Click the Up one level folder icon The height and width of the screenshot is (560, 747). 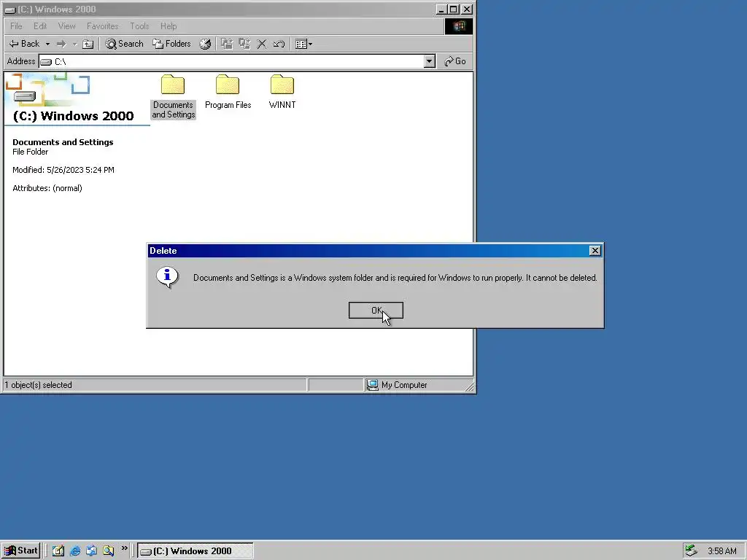click(x=88, y=44)
